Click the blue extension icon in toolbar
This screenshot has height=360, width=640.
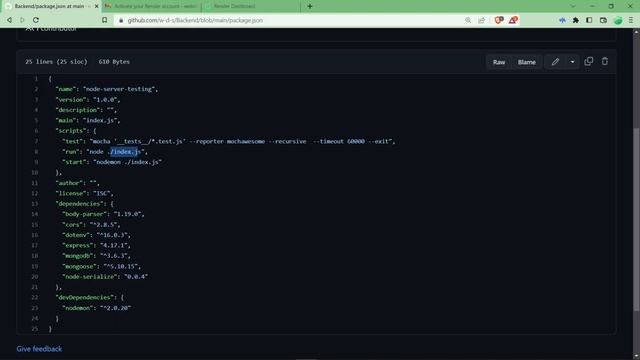tap(562, 20)
